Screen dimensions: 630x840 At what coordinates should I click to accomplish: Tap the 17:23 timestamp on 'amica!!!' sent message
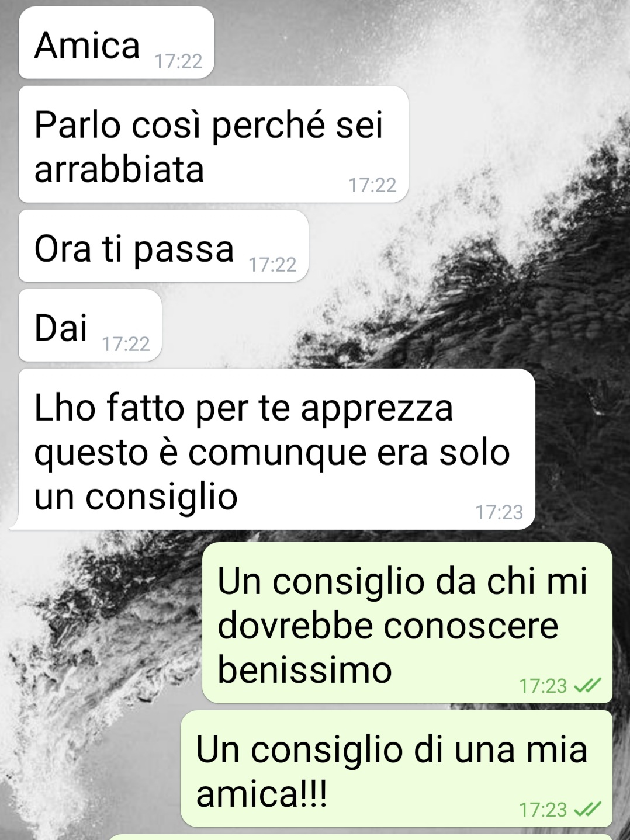(x=543, y=809)
